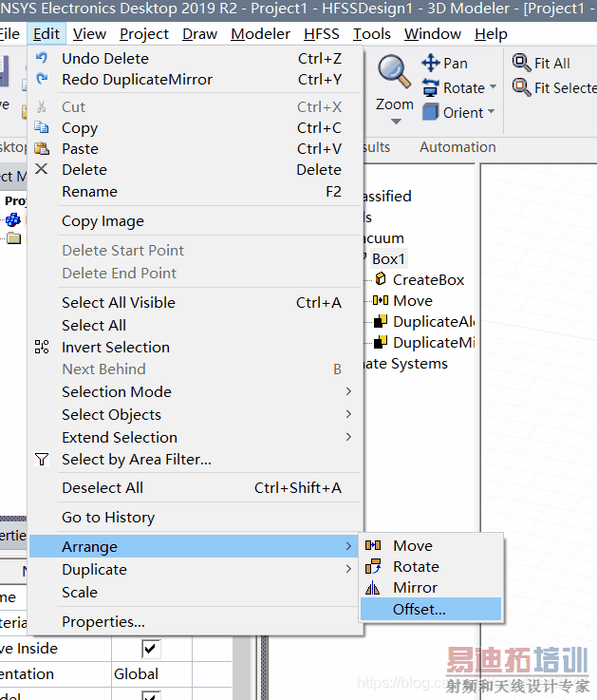Click the CreateBox icon in history tree
Image resolution: width=597 pixels, height=700 pixels.
[381, 279]
